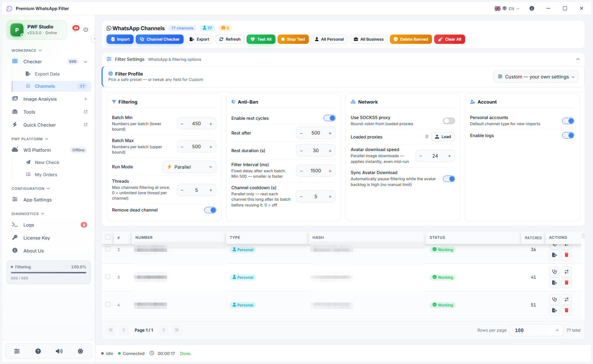Expand the Image Analysis menu arrow
The height and width of the screenshot is (364, 593).
pyautogui.click(x=86, y=99)
